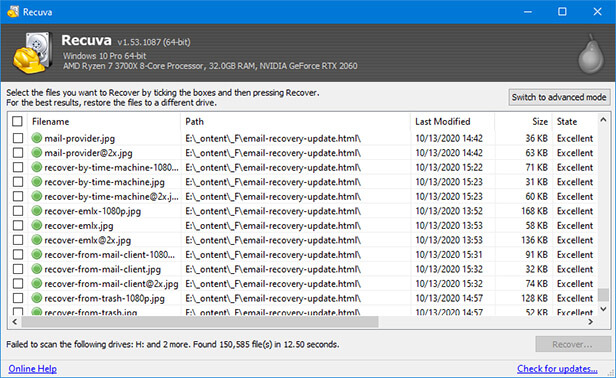Click the horizontal scrollbar thumb
The width and height of the screenshot is (616, 378).
[200, 322]
